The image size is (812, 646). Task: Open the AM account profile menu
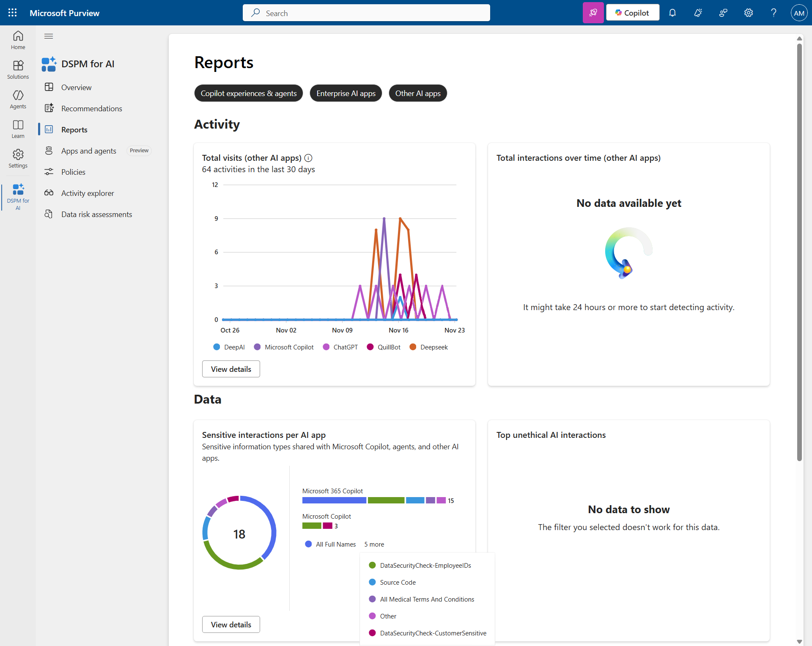(798, 13)
